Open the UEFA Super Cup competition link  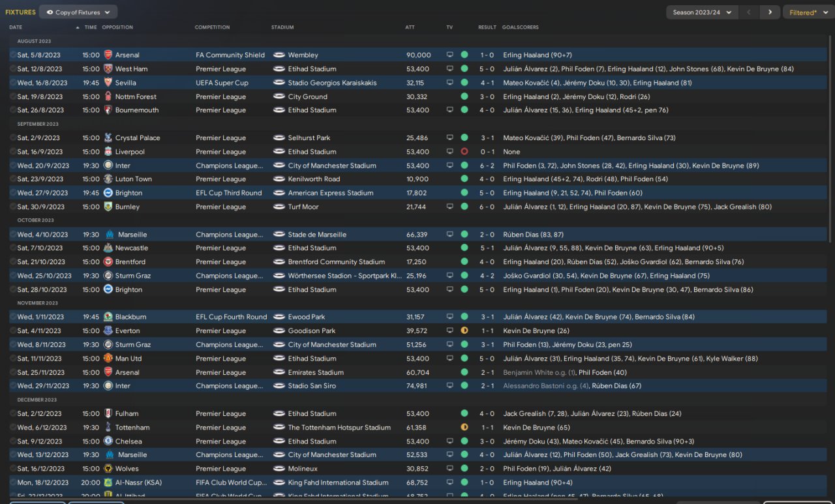(222, 83)
